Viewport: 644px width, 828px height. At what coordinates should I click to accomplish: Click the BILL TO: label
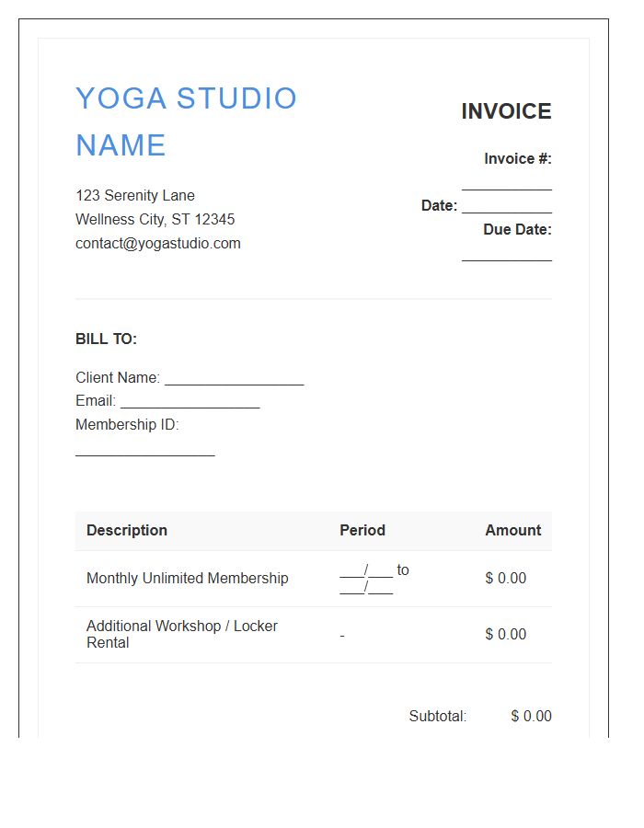[106, 339]
